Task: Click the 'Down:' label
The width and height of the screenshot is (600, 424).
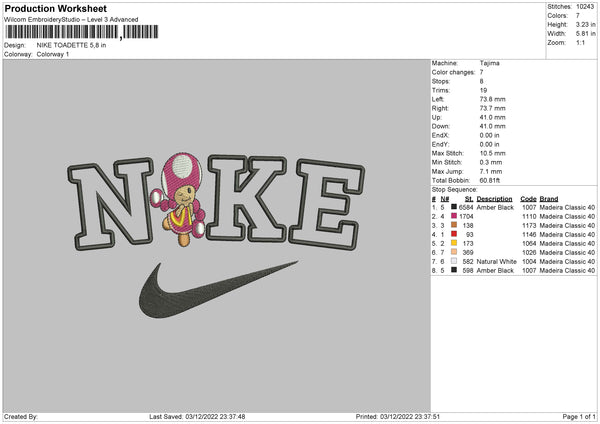Action: click(x=441, y=126)
